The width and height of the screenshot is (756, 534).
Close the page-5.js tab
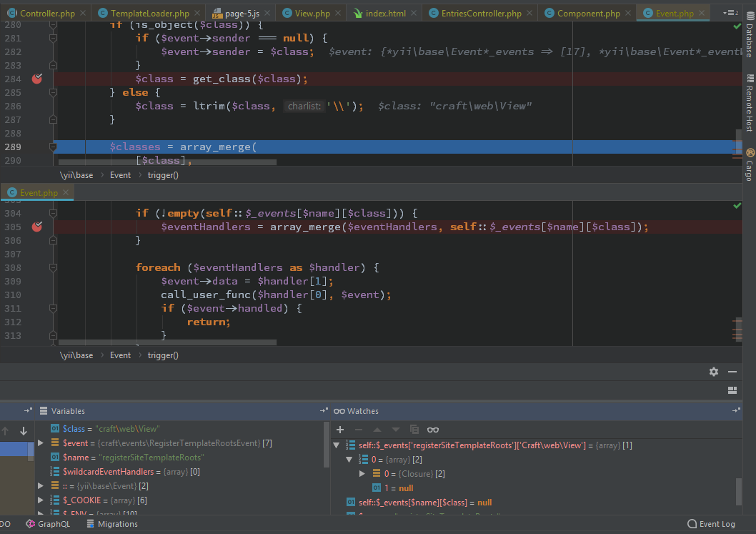[267, 13]
